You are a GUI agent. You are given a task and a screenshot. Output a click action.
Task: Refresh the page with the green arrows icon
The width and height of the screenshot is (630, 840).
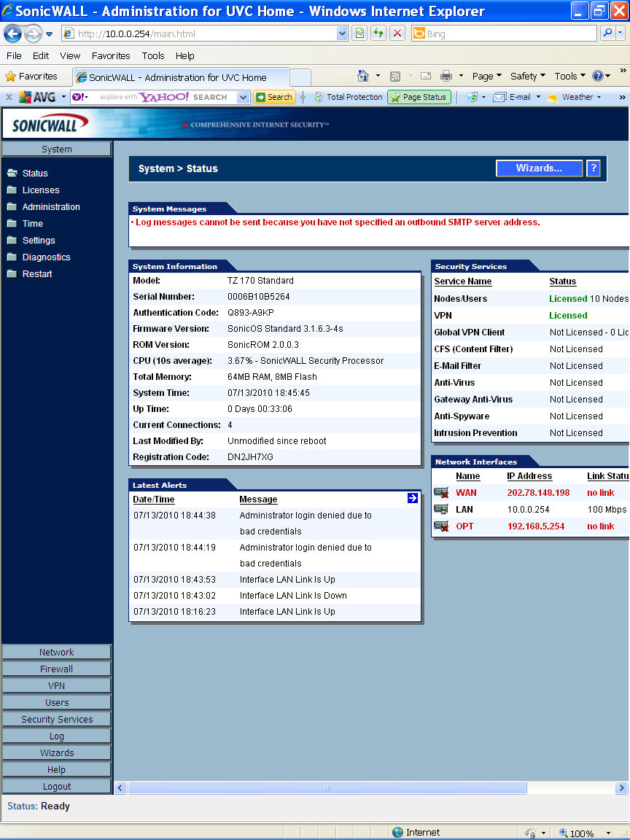click(378, 34)
